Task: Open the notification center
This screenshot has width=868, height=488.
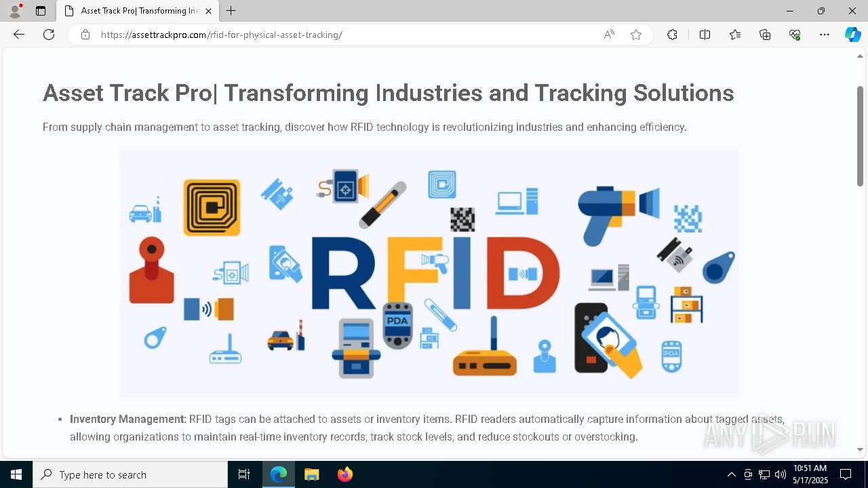Action: pos(846,474)
